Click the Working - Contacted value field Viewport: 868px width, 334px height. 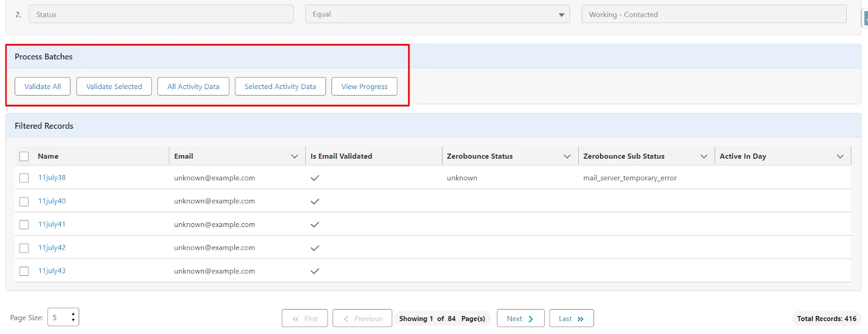tap(713, 15)
